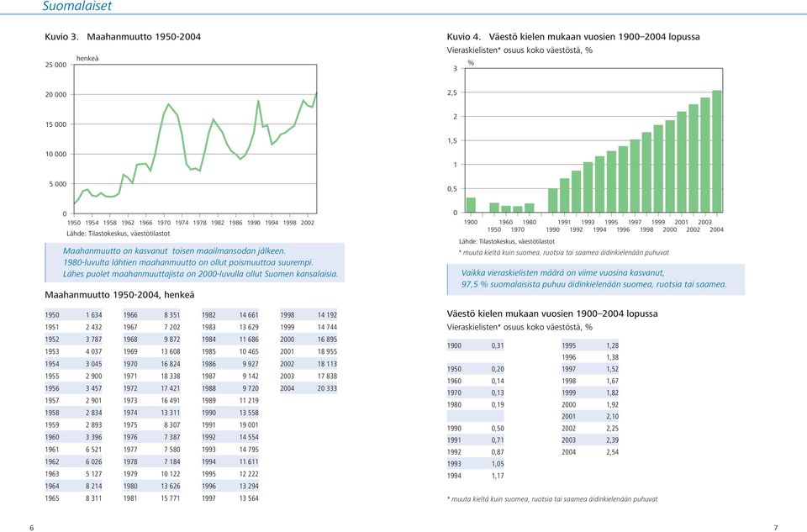Click the '1950' x-axis label of line chart
This screenshot has width=807, height=532.
coord(74,223)
